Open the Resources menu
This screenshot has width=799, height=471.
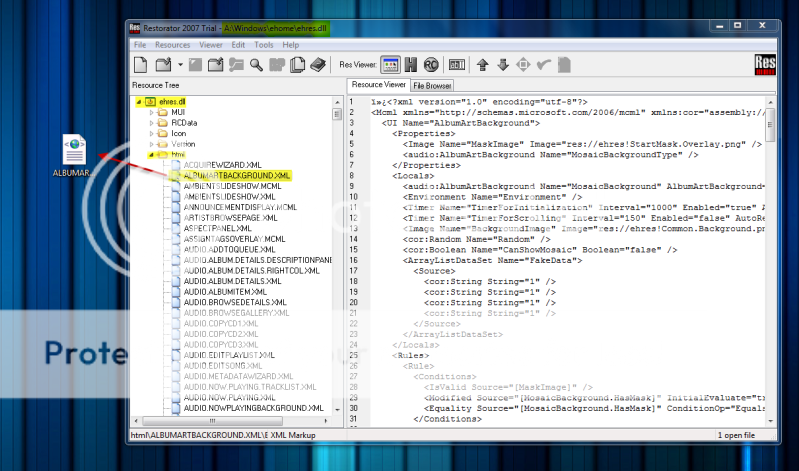(x=173, y=45)
